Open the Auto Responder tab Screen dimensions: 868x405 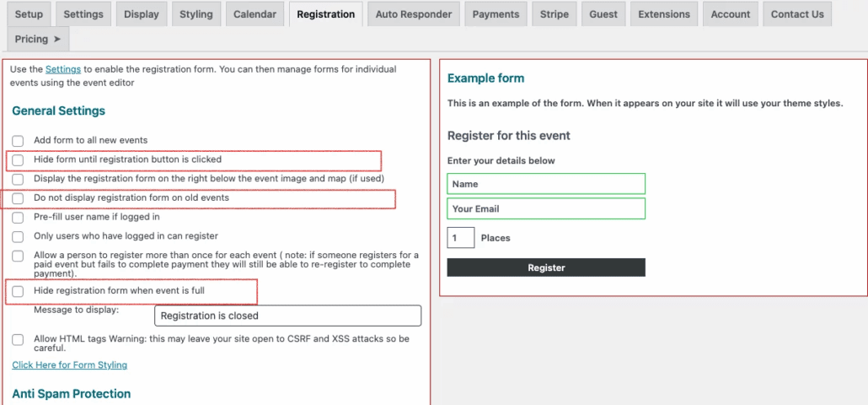414,14
